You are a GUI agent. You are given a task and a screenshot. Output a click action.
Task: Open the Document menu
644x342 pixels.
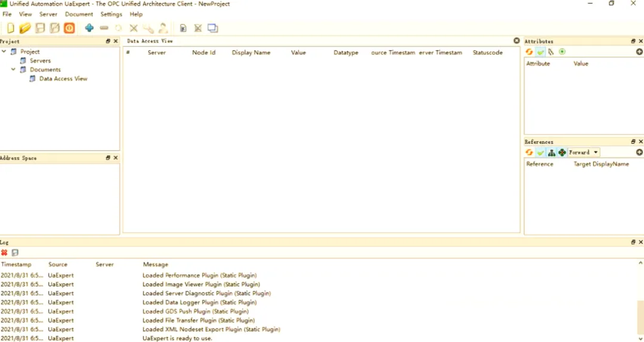tap(79, 14)
